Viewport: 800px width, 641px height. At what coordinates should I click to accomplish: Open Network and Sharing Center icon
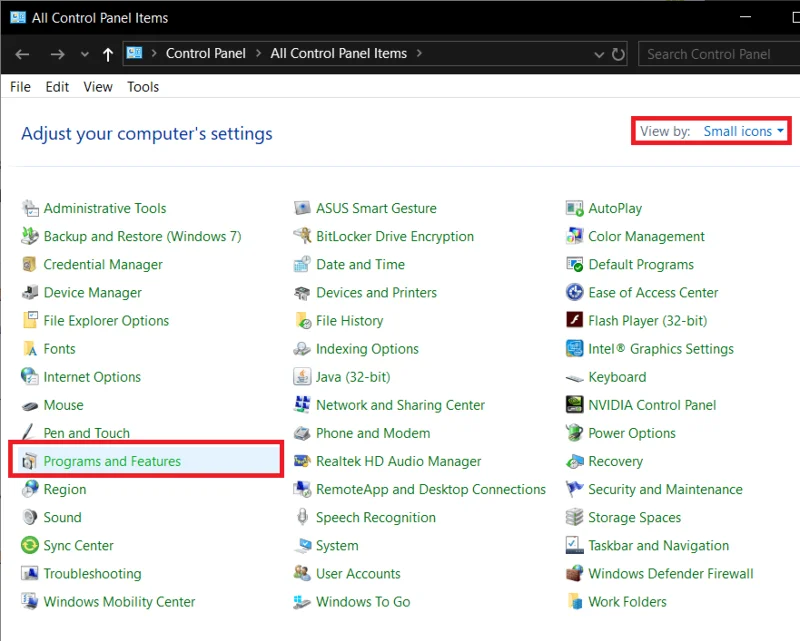click(302, 405)
